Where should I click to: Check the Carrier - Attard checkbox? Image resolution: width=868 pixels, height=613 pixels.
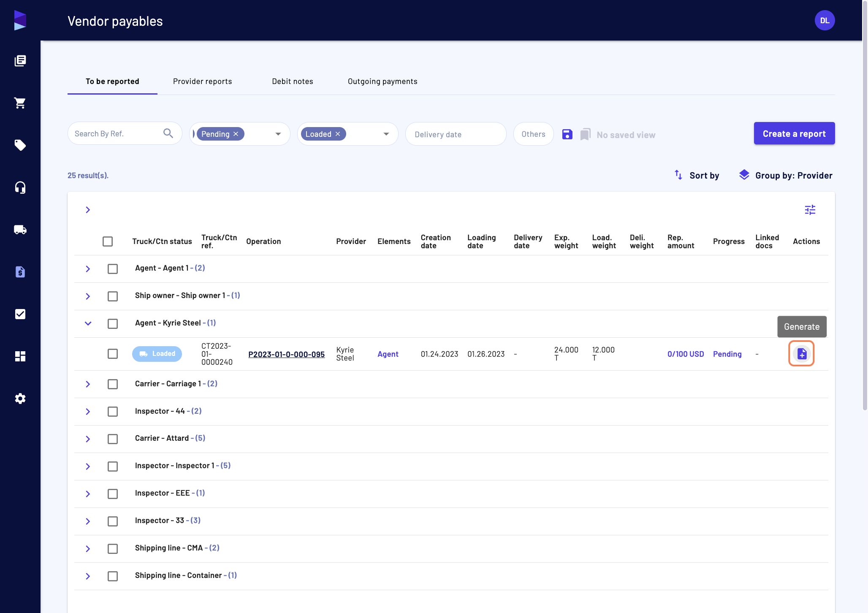112,439
